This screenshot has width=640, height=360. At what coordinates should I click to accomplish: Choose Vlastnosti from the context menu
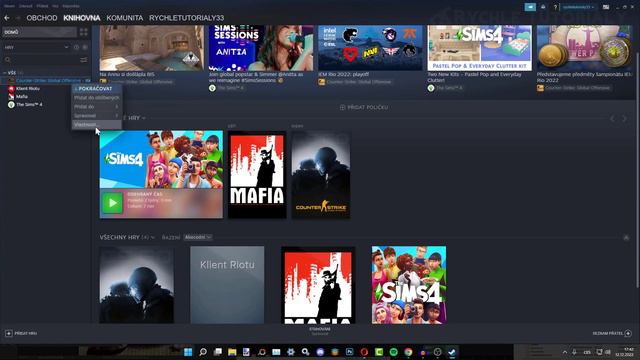click(x=97, y=124)
